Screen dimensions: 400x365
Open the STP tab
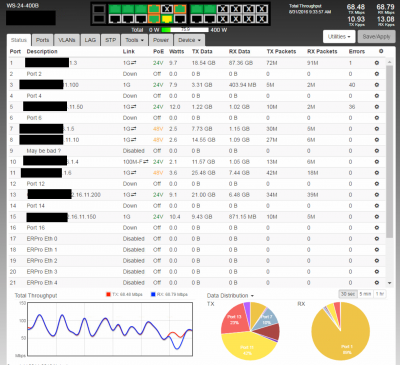tap(110, 40)
